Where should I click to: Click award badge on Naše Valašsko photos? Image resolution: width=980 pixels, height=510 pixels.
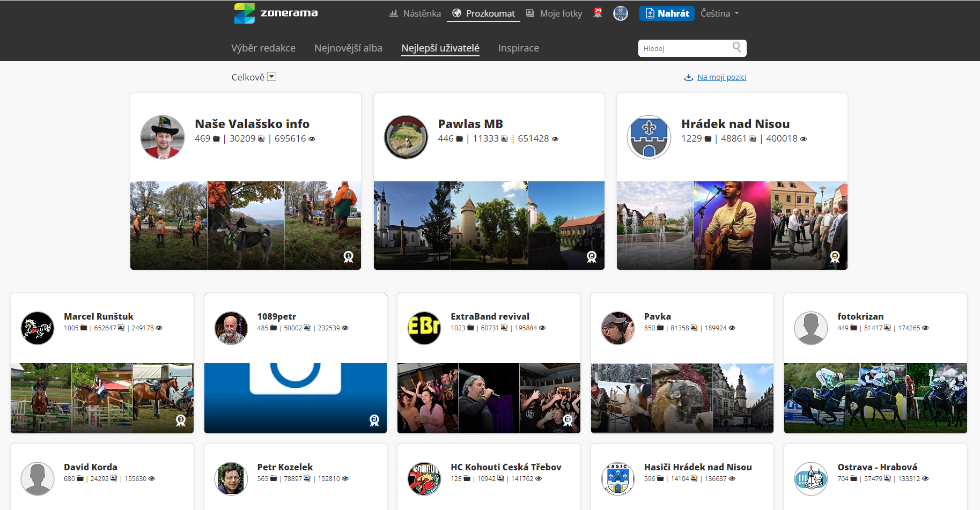click(x=349, y=257)
